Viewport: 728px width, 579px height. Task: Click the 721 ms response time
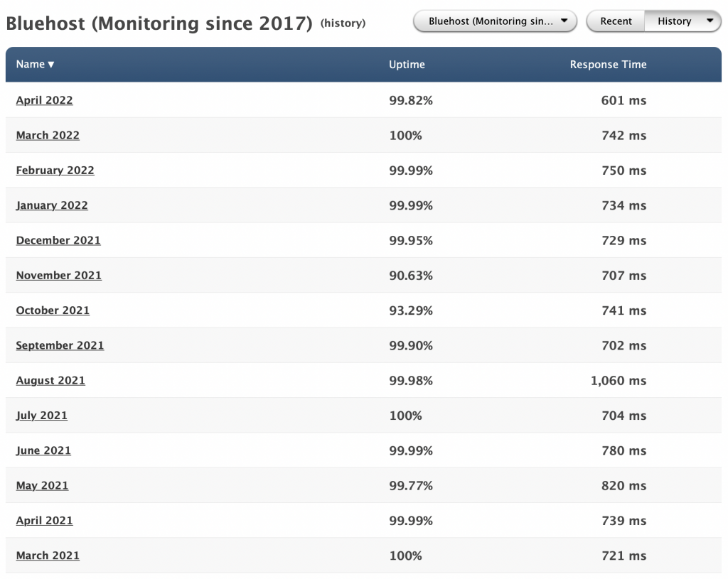click(623, 556)
